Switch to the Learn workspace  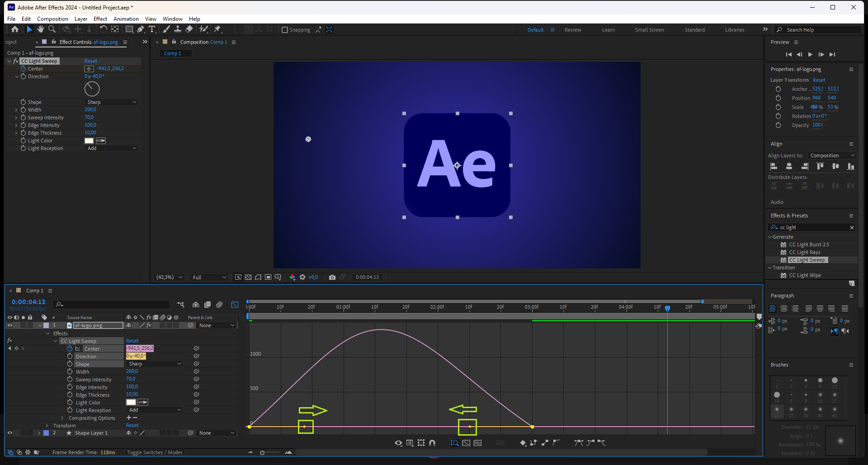[x=608, y=30]
